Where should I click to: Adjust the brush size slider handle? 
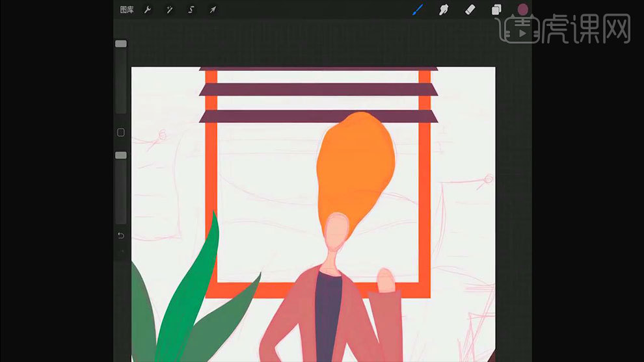[121, 44]
